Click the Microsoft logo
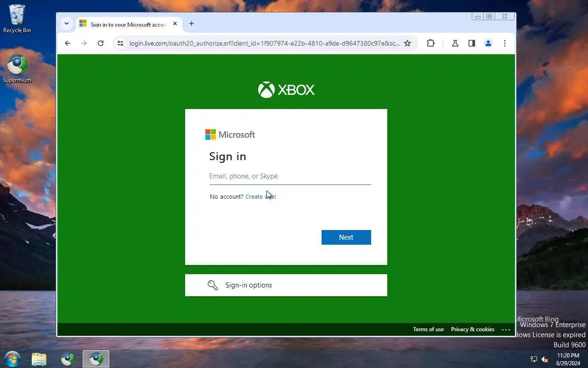588x368 pixels. (230, 135)
